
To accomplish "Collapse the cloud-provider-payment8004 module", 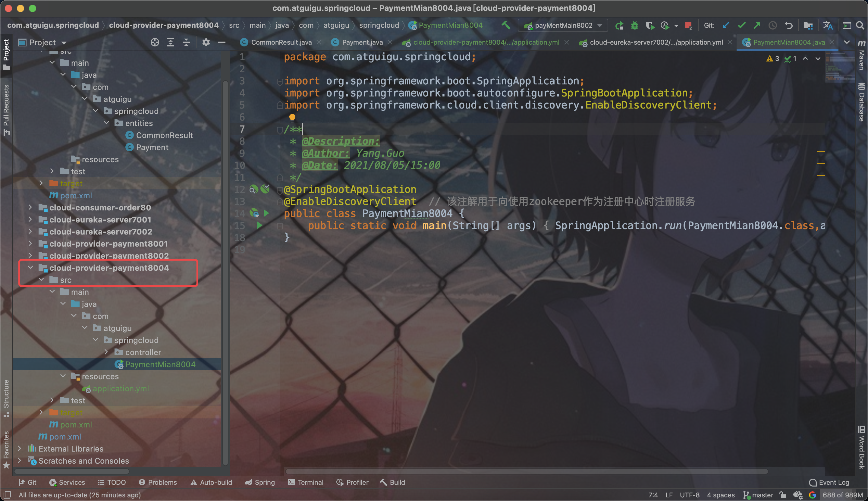I will 30,268.
